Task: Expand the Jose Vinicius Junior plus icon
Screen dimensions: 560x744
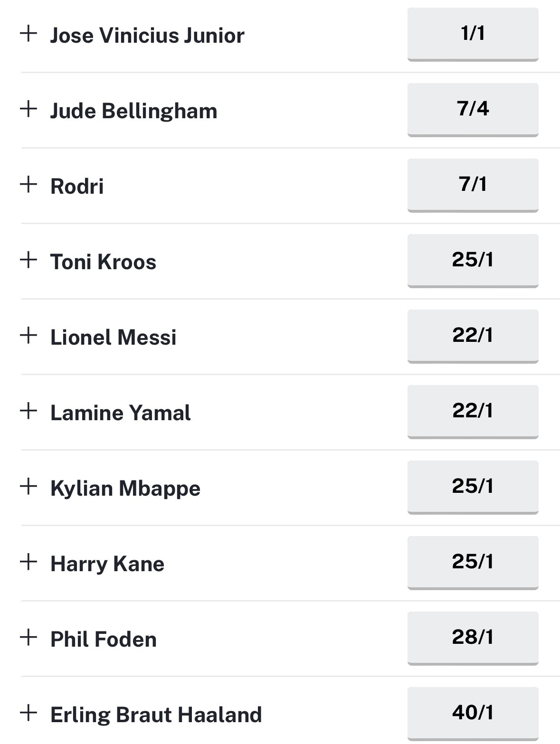Action: point(28,34)
